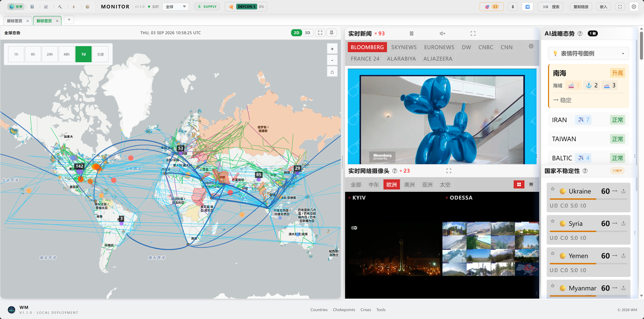
Task: Switch to the ALJAZEERA channel tab
Action: (x=438, y=59)
